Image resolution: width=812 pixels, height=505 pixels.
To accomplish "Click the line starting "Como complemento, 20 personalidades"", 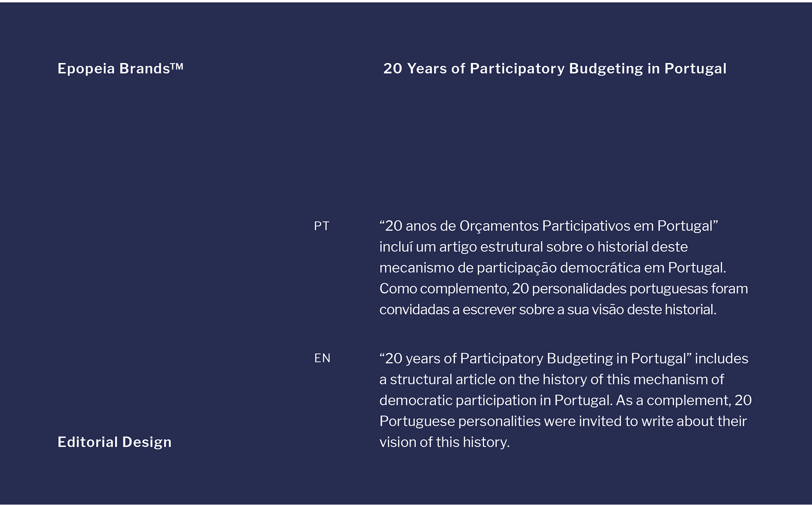I will (x=564, y=289).
